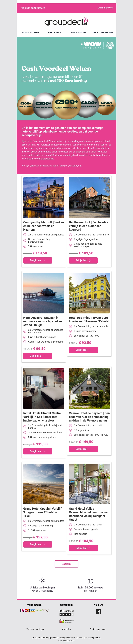This screenshot has height=644, width=133.
Task: Click the Facebook icon under Volg ons
Action: 98,611
